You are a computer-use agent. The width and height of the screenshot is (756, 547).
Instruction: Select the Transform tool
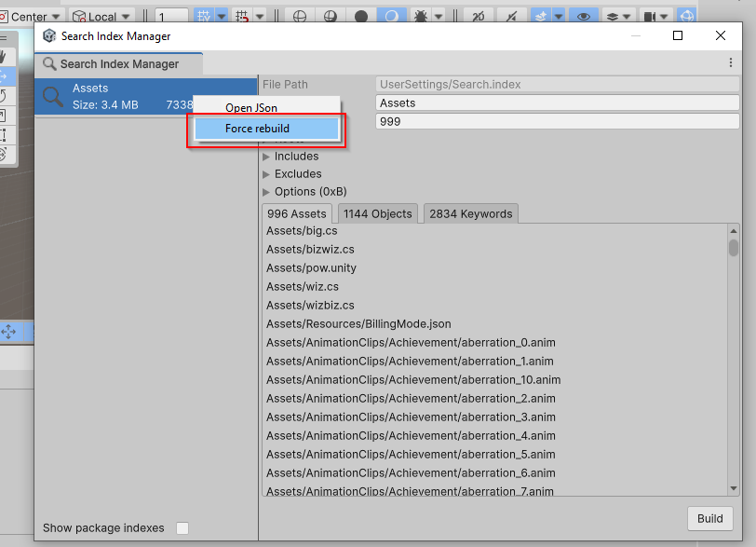pos(8,153)
